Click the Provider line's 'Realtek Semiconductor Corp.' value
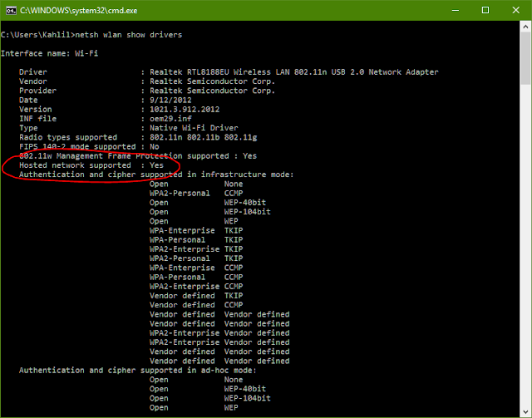This screenshot has width=532, height=418. tap(213, 91)
